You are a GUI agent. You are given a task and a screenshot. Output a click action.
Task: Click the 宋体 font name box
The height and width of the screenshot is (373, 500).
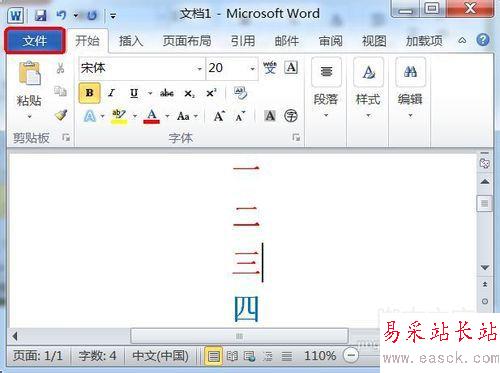coord(137,68)
